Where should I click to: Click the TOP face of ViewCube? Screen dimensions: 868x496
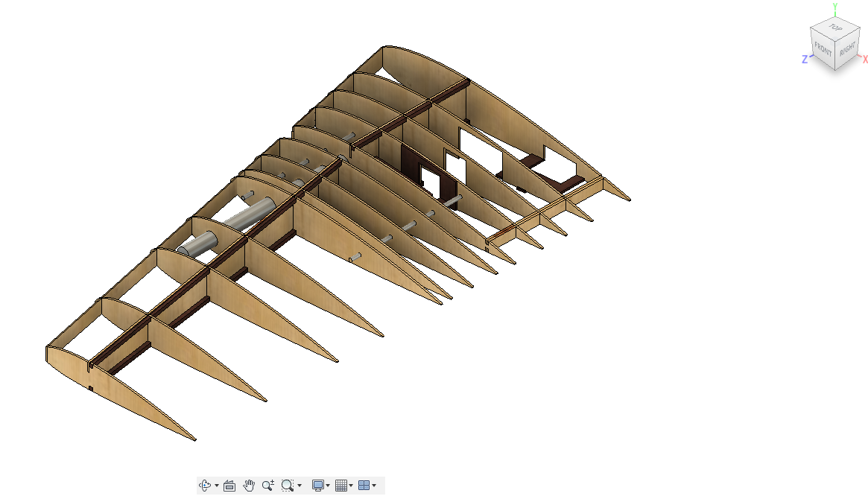tap(836, 28)
